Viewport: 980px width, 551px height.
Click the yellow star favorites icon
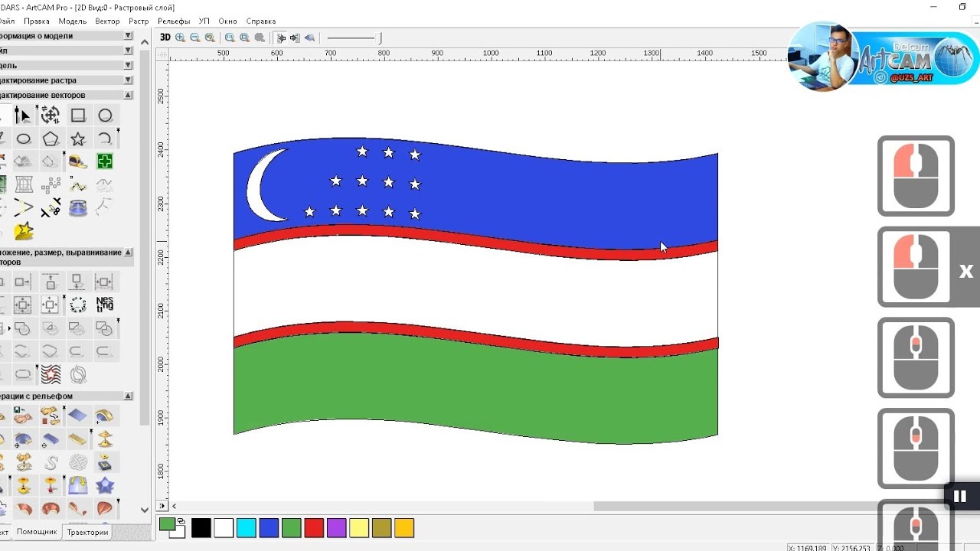24,230
